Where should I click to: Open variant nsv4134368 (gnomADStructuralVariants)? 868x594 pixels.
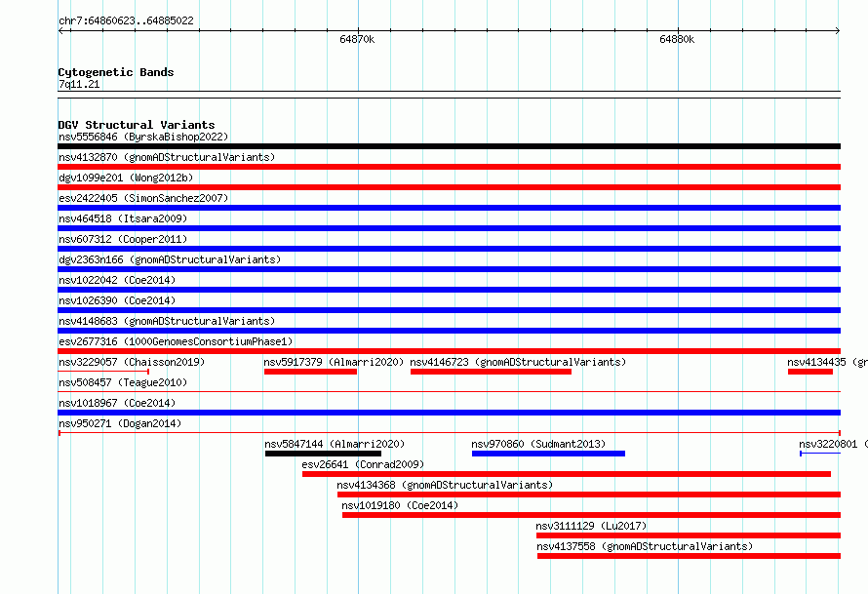445,485
